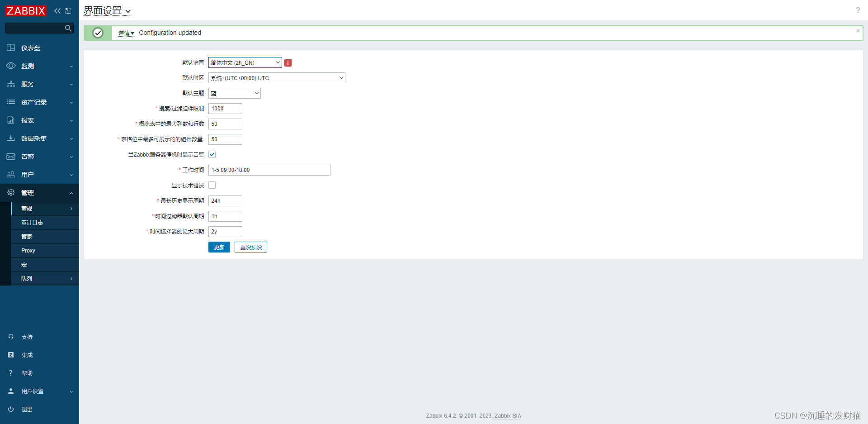Click the 支持 headset icon
Screen dimensions: 868x424
[x=11, y=337]
